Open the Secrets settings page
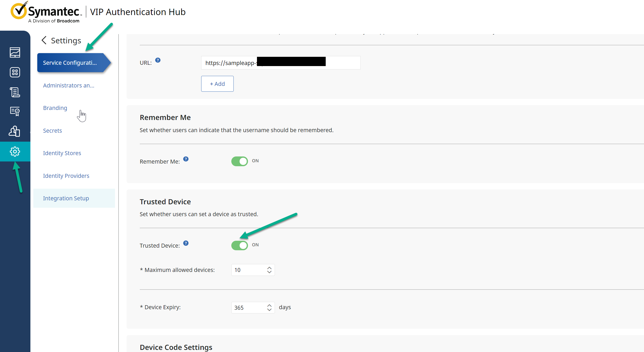The image size is (644, 352). pyautogui.click(x=52, y=131)
